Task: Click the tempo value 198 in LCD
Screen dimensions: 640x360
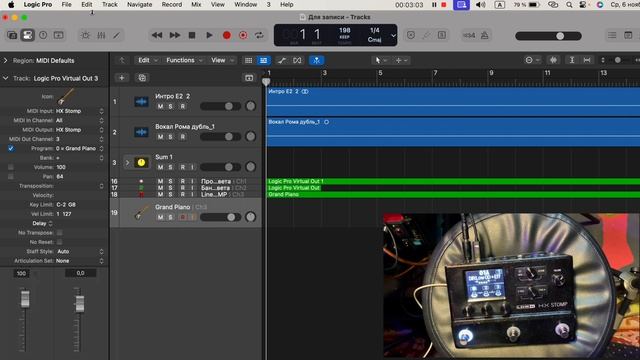Action: tap(344, 30)
